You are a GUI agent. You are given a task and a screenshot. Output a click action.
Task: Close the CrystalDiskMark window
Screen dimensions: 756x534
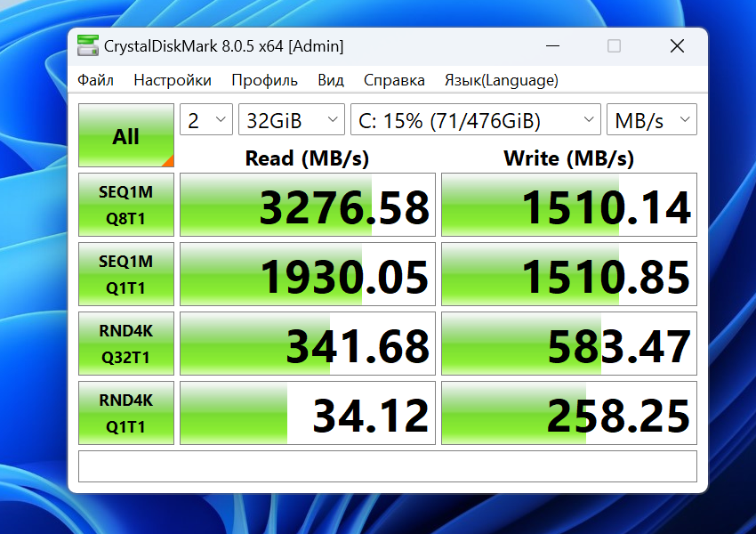tap(678, 46)
